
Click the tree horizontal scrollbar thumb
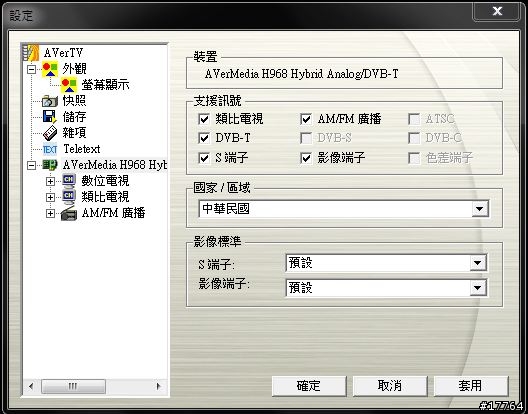73,386
